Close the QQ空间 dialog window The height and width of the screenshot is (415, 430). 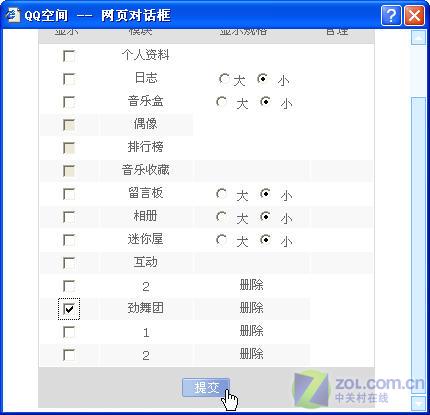pyautogui.click(x=414, y=16)
